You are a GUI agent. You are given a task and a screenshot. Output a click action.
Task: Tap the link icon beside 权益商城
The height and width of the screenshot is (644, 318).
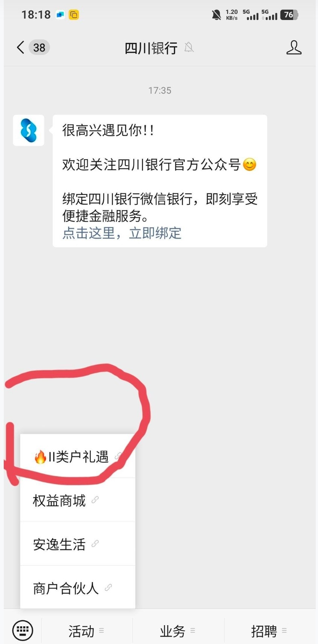[x=95, y=500]
